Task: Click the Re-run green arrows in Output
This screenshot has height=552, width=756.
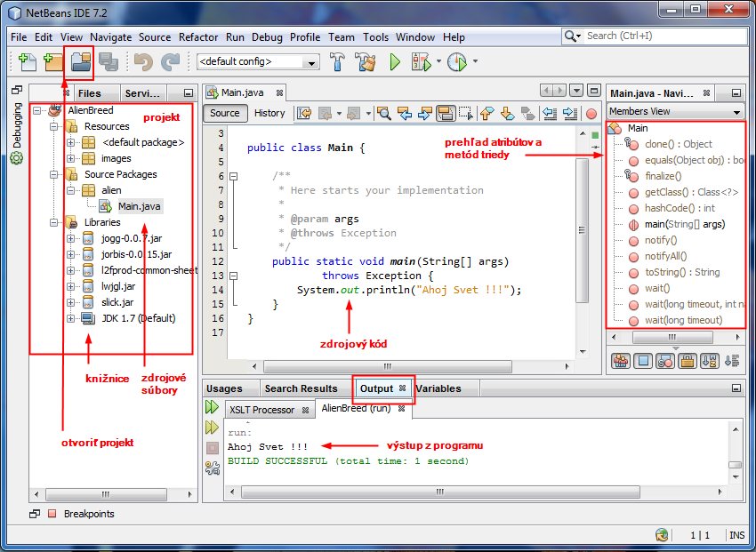Action: click(x=212, y=407)
